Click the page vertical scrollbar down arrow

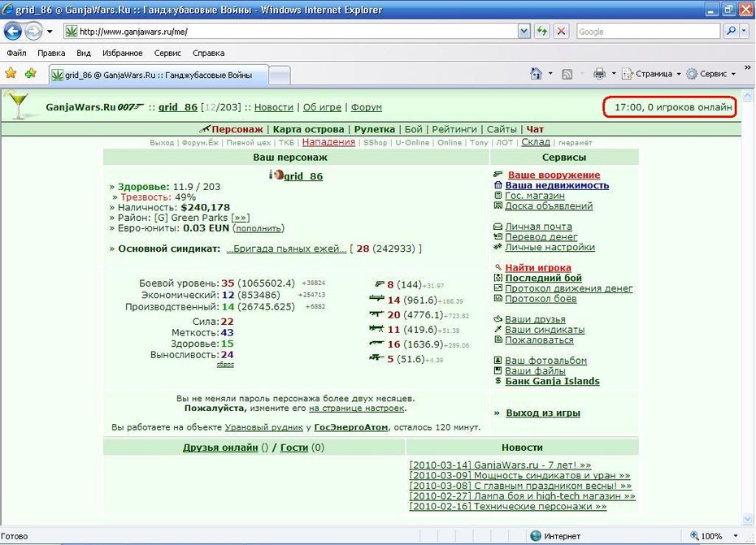tap(748, 519)
